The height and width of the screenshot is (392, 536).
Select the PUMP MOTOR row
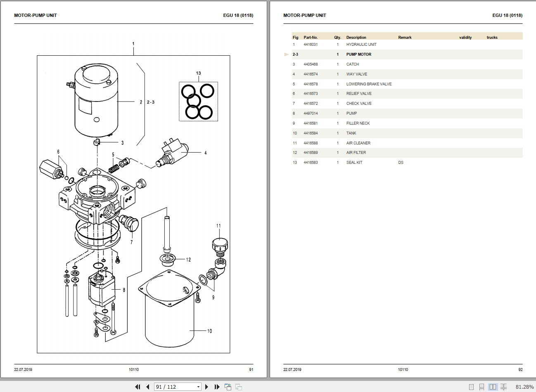pyautogui.click(x=407, y=54)
